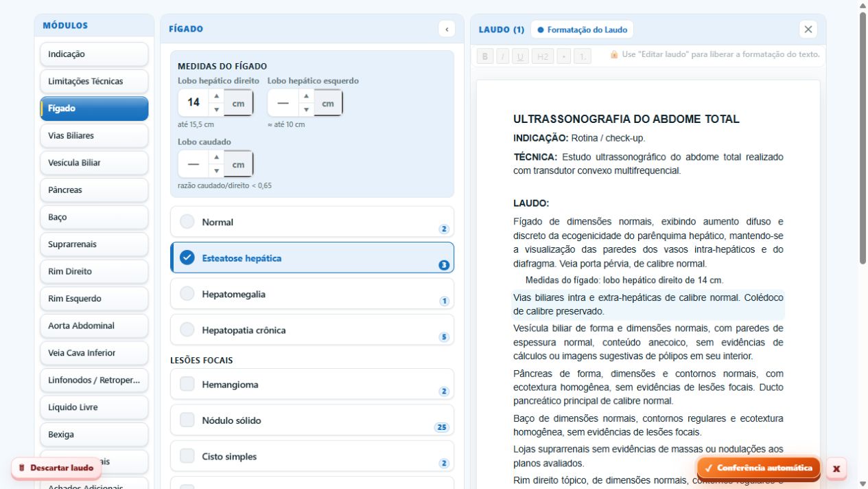Increase the Lobo caudado value

(216, 157)
